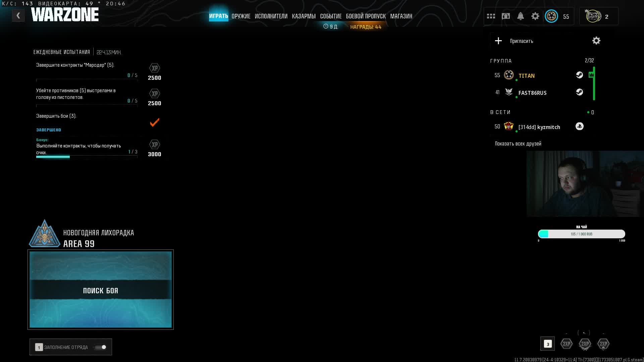
Task: Go to the Магазин tab
Action: coord(401,16)
